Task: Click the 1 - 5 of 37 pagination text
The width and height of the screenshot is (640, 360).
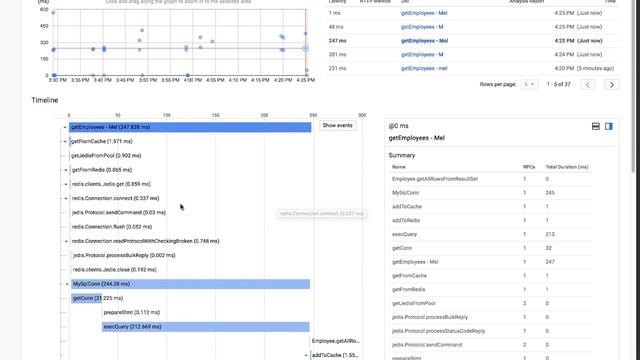Action: click(558, 84)
